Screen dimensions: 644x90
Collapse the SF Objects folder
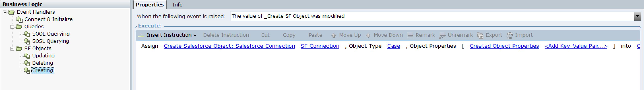click(12, 49)
